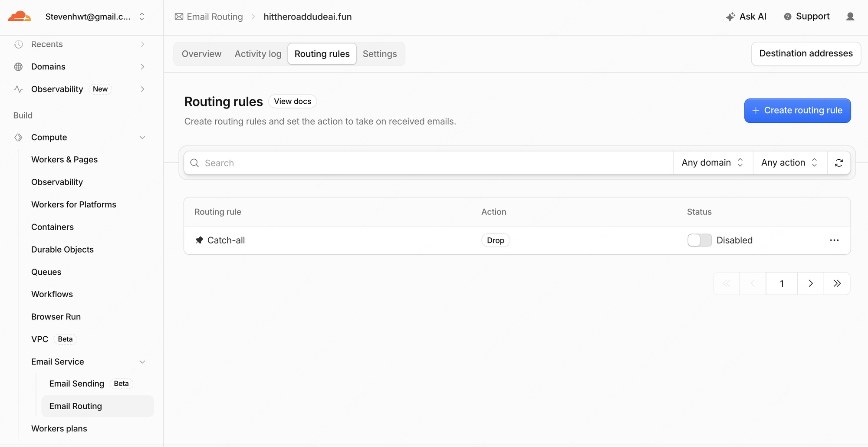Click the Compute diamond icon

[18, 138]
